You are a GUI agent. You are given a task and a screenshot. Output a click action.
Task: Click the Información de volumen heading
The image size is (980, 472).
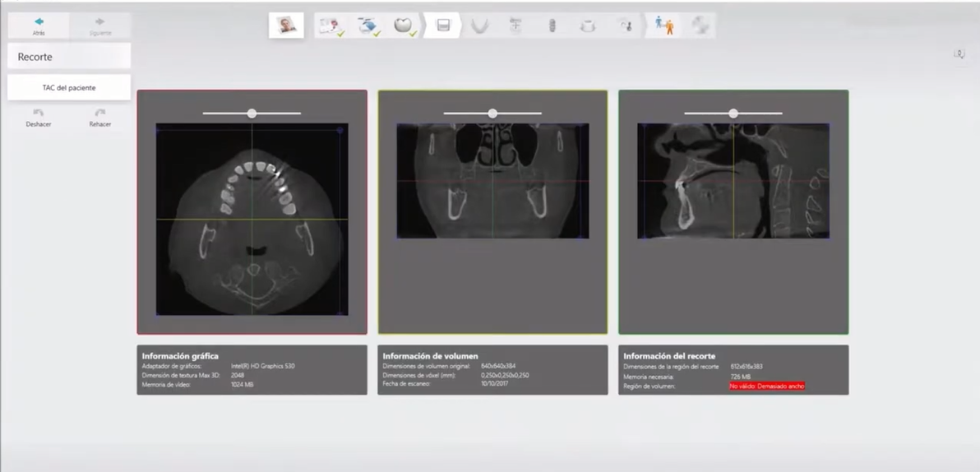pos(430,356)
